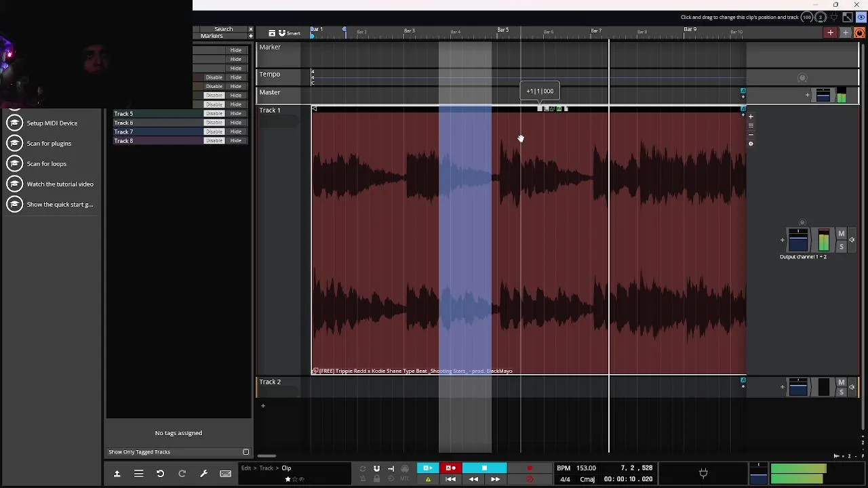868x488 pixels.
Task: Select Clip in the breadcrumb
Action: 286,468
